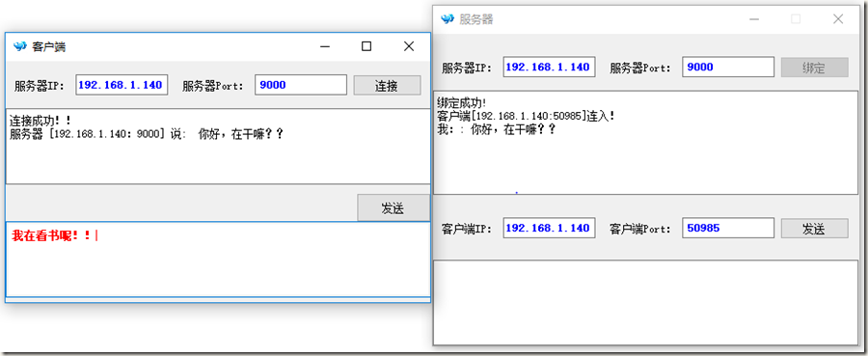Image resolution: width=868 pixels, height=356 pixels.
Task: Click the 客户端IP: label in server window
Action: [x=467, y=229]
